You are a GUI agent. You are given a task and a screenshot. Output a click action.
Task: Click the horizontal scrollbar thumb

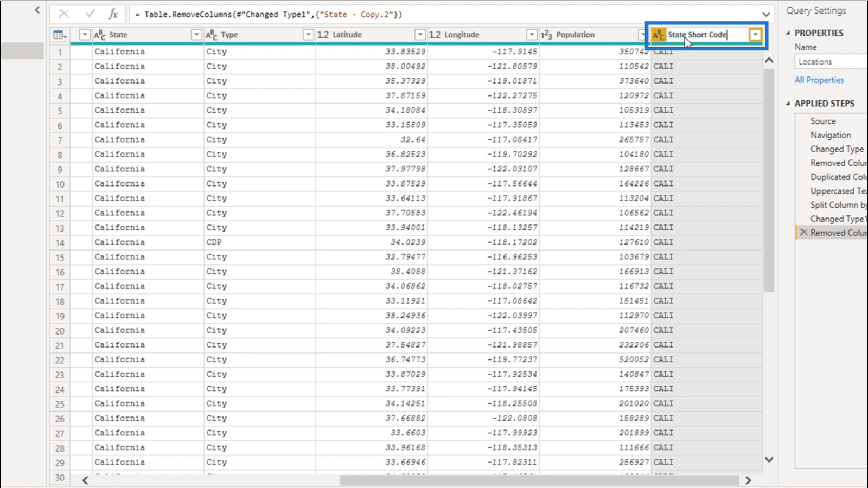[x=539, y=480]
